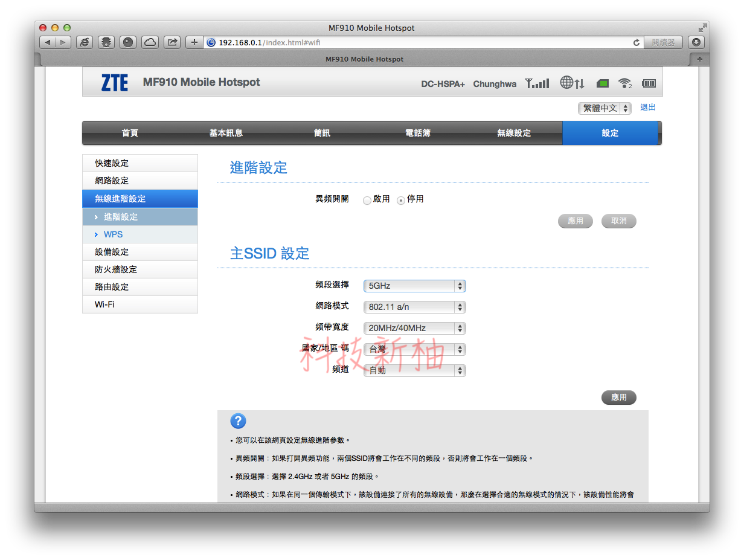
Task: Click the blue question mark help icon
Action: pos(238,421)
